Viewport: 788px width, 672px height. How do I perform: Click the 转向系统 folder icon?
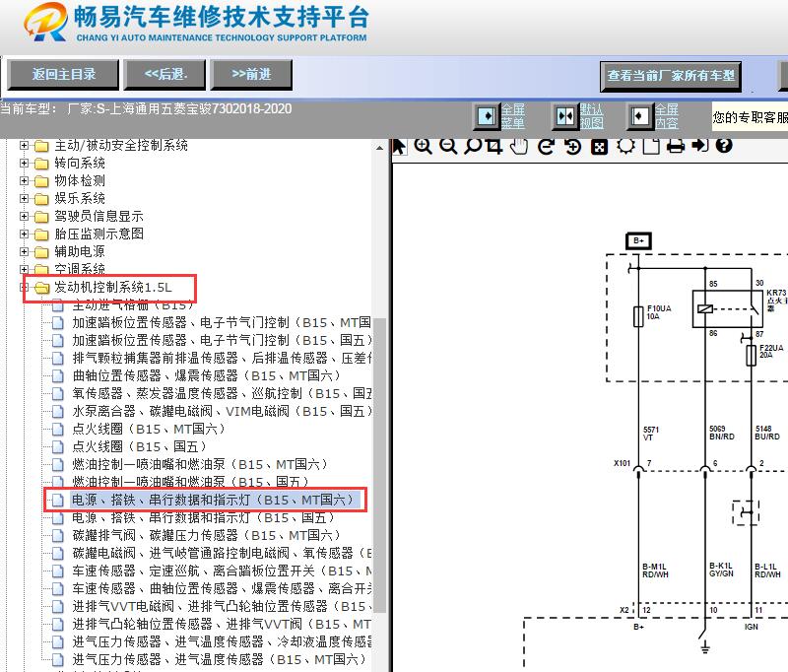[x=41, y=164]
